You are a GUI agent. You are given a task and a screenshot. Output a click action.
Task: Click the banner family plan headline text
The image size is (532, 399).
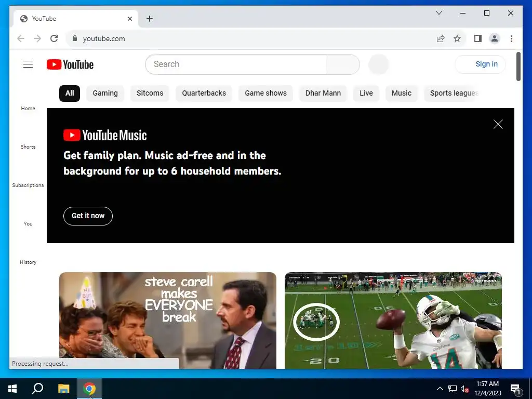click(x=172, y=163)
